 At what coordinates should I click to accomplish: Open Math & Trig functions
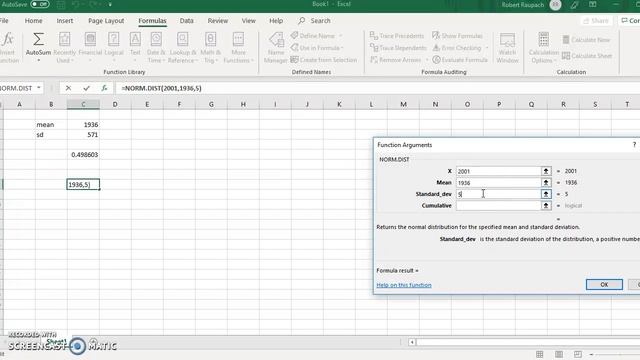point(211,48)
